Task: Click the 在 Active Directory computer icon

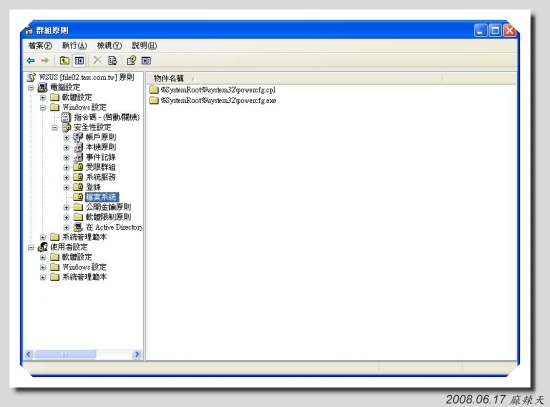Action: (78, 227)
